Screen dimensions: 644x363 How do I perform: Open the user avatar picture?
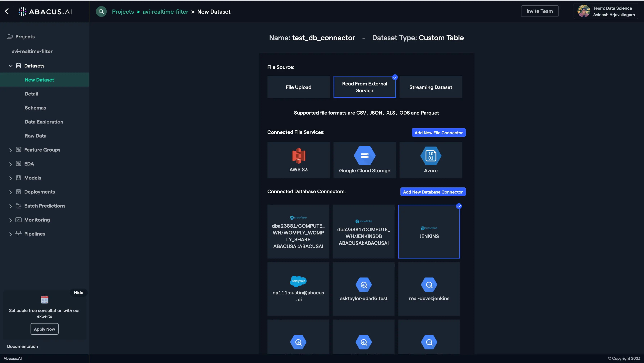pyautogui.click(x=583, y=11)
